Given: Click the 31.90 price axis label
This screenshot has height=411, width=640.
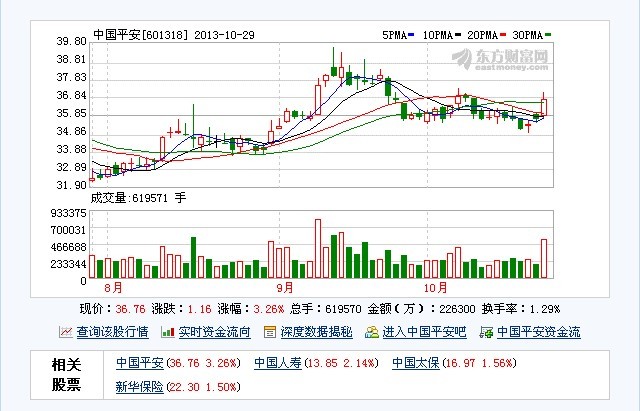Looking at the screenshot, I should point(72,185).
